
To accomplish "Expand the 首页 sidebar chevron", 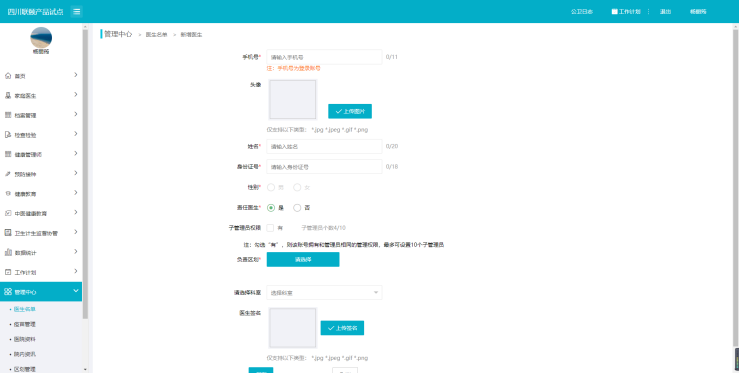I will click(76, 75).
